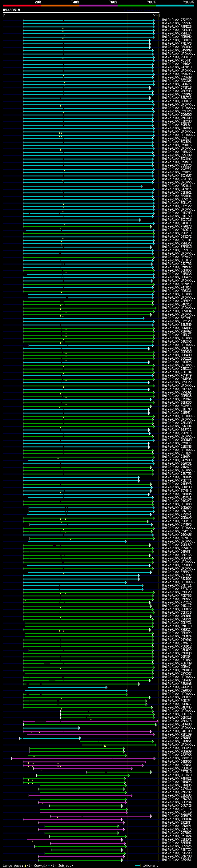Viewport: 197px width, 868px height.
Task: Click the white query ruler bar
Action: (81, 12)
